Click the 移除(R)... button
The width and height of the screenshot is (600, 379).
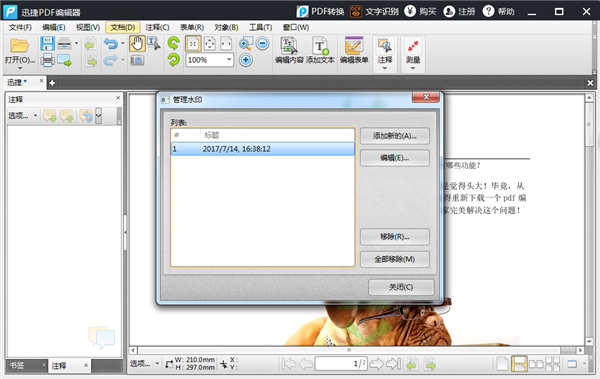coord(395,237)
